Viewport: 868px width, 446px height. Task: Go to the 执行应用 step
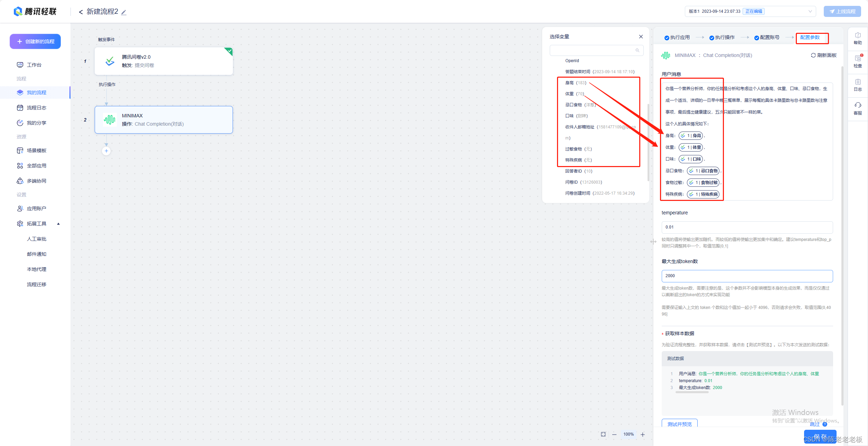[x=677, y=38]
